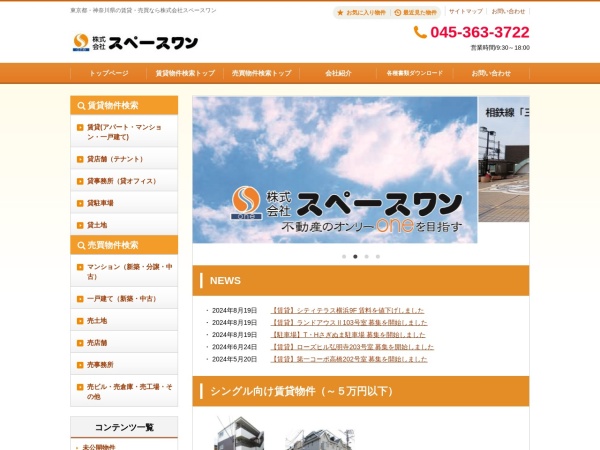
Task: Click the clock icon next to 最近見た物件
Action: (x=398, y=13)
